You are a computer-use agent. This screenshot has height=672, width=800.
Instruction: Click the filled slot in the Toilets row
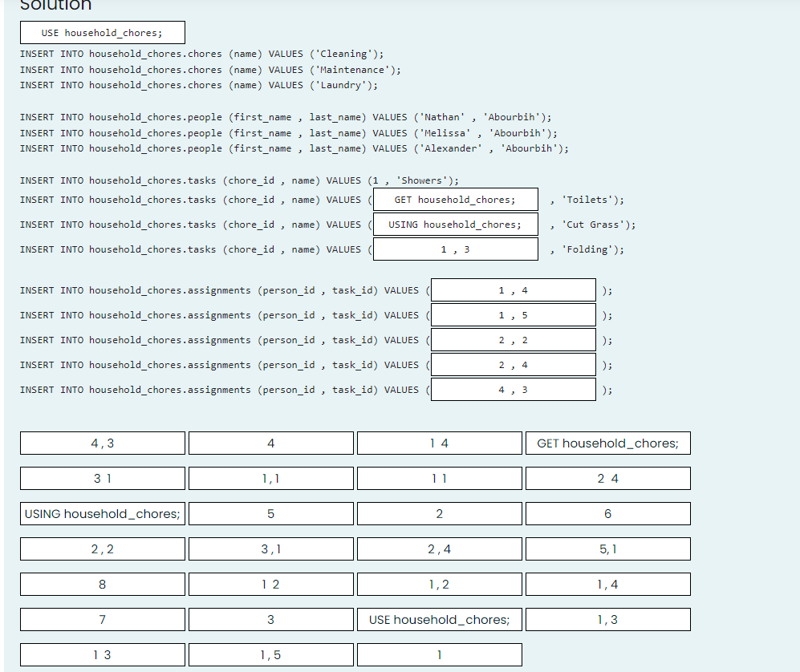tap(456, 200)
